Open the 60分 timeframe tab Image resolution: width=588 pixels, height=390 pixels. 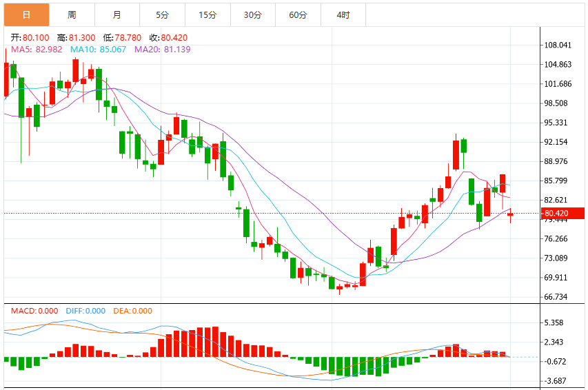[x=298, y=15]
